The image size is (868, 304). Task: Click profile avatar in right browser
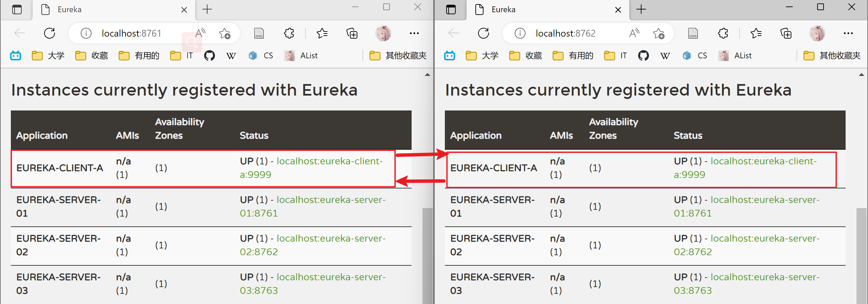[x=817, y=33]
